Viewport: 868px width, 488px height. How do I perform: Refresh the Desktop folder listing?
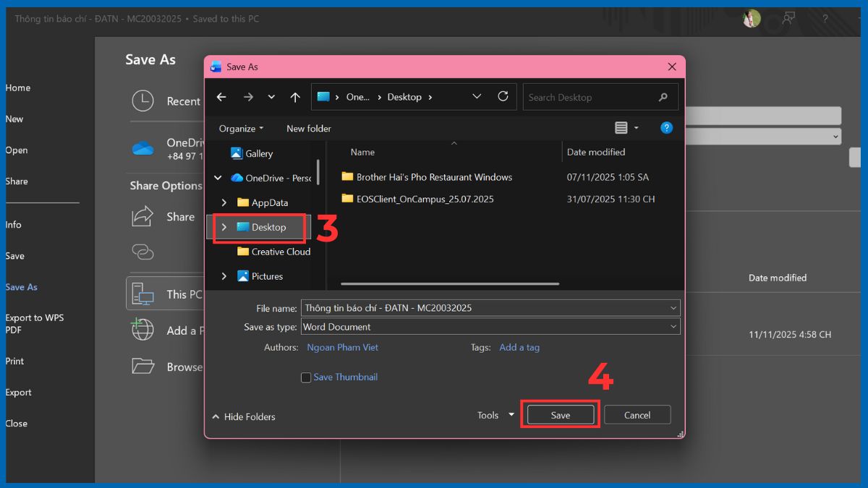(503, 96)
